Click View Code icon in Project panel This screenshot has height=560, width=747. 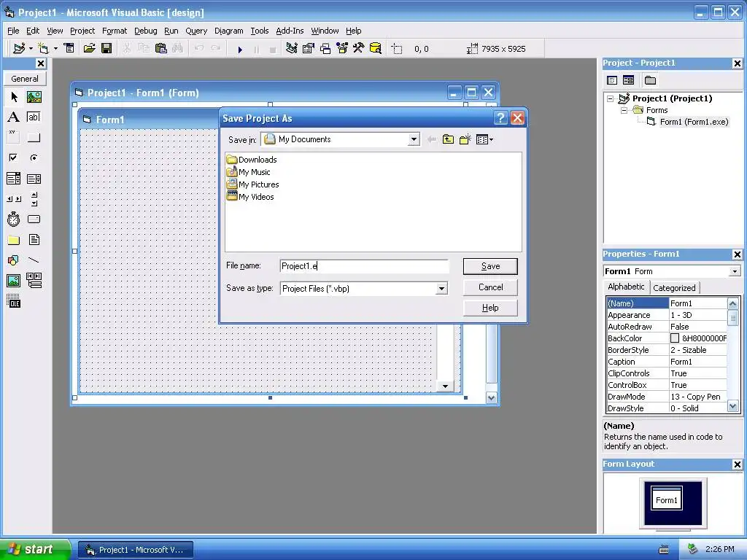[612, 80]
